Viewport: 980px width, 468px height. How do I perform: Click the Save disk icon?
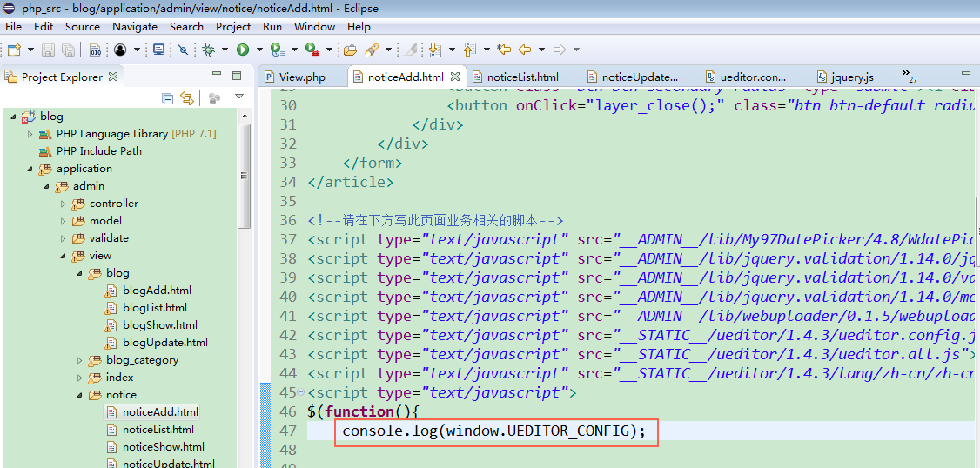[x=48, y=50]
